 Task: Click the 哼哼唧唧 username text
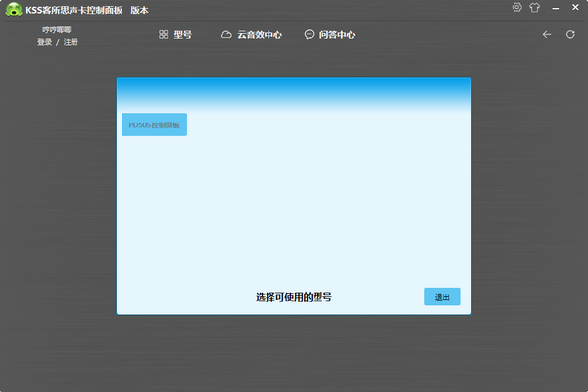coord(56,30)
